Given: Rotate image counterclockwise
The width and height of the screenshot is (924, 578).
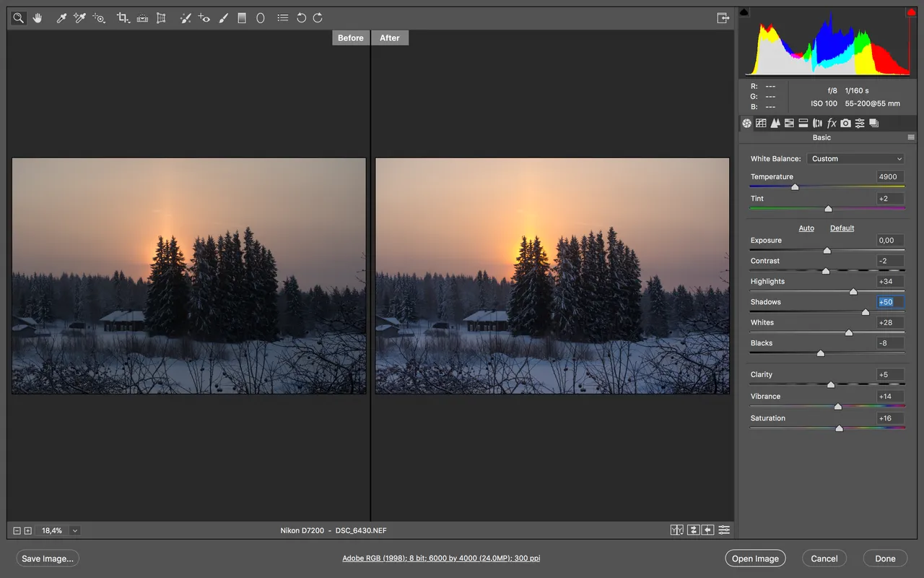Looking at the screenshot, I should tap(302, 18).
